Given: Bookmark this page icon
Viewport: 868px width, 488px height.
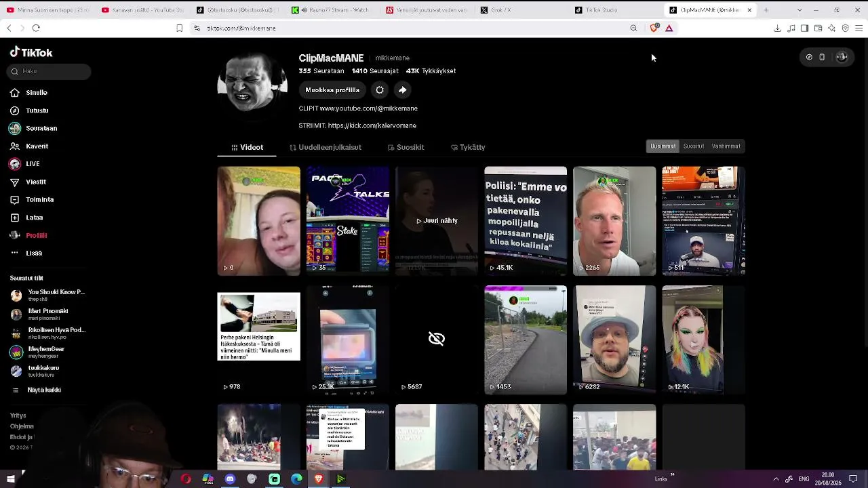Looking at the screenshot, I should [x=179, y=28].
